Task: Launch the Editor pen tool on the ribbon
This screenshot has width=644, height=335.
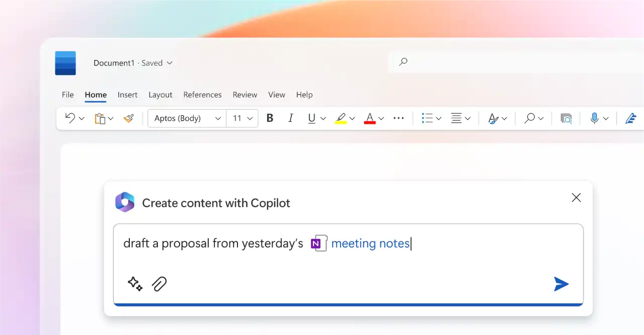Action: [x=631, y=118]
